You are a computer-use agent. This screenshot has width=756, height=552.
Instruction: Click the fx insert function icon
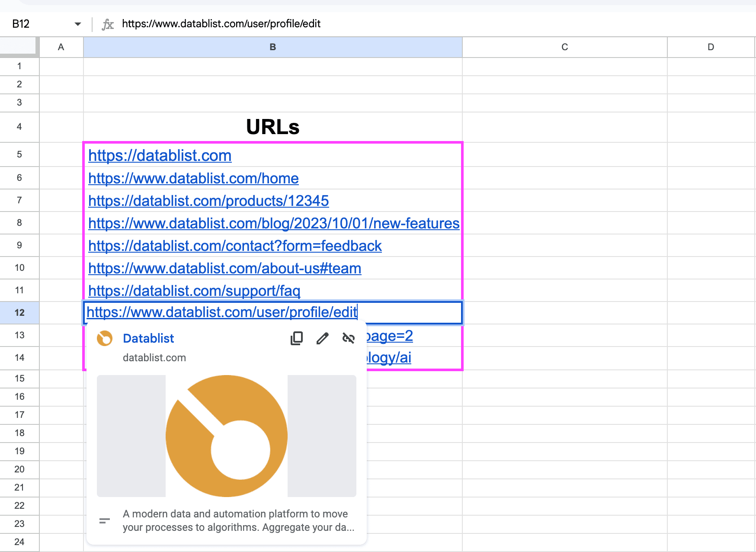[x=108, y=24]
